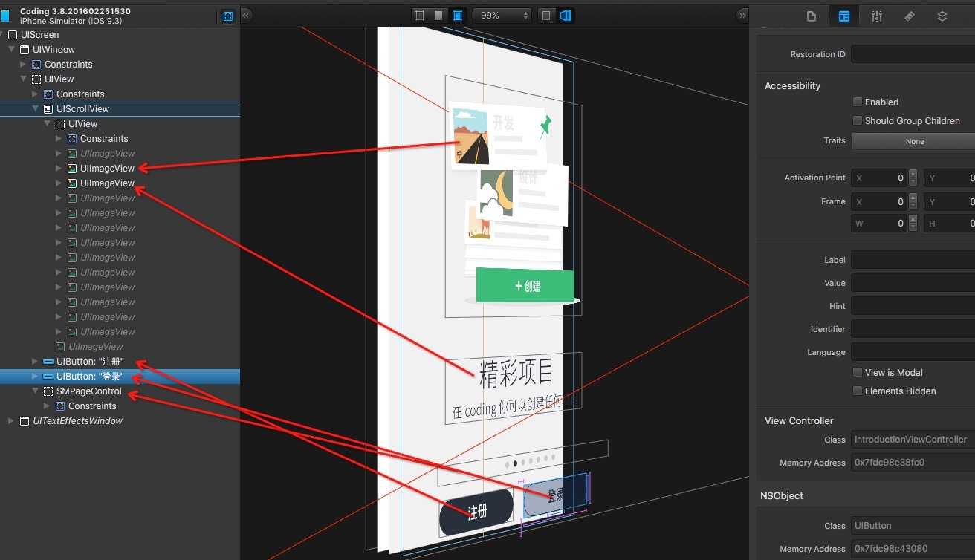Click the UIScreen node icon
The width and height of the screenshot is (975, 560).
pos(13,35)
